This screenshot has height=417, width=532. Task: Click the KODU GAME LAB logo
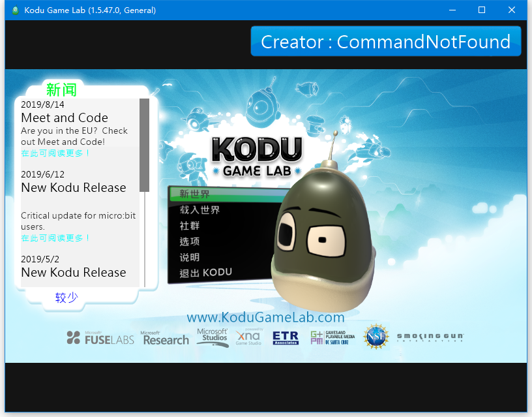tap(257, 157)
